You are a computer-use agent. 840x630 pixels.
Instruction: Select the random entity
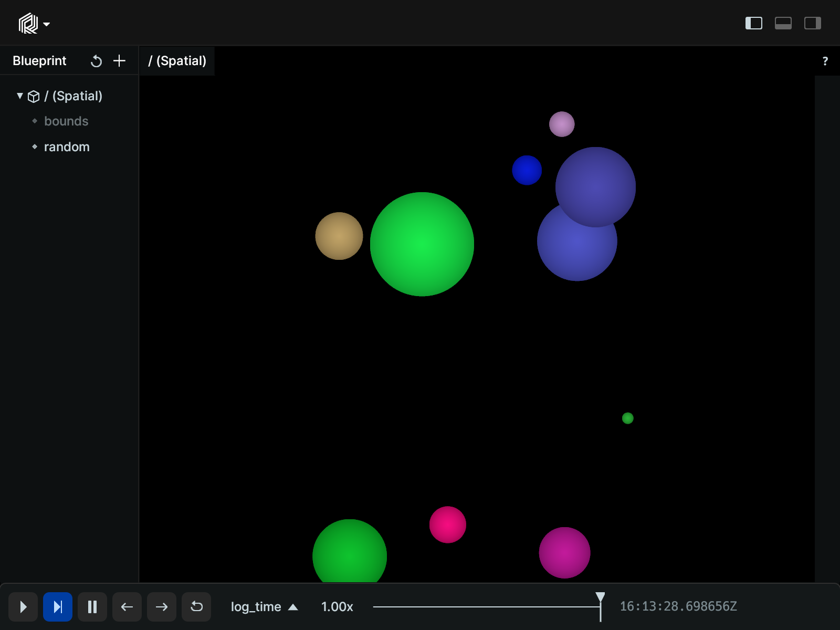coord(67,147)
